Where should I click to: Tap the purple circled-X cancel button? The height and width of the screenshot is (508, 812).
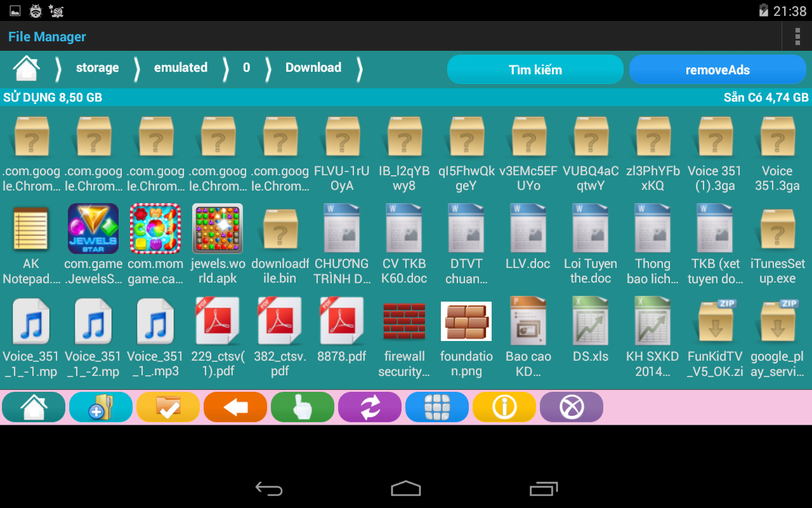(x=572, y=407)
